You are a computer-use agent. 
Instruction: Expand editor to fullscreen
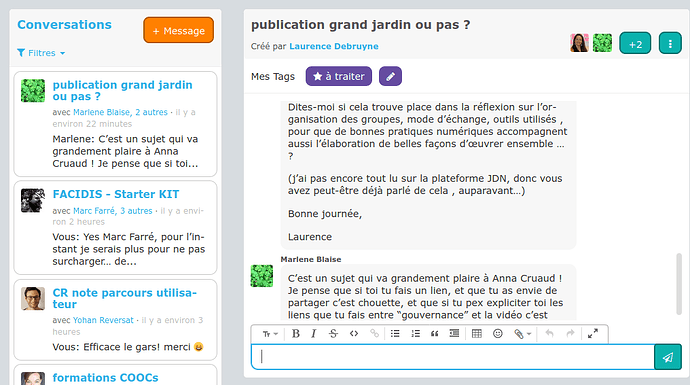click(x=593, y=334)
